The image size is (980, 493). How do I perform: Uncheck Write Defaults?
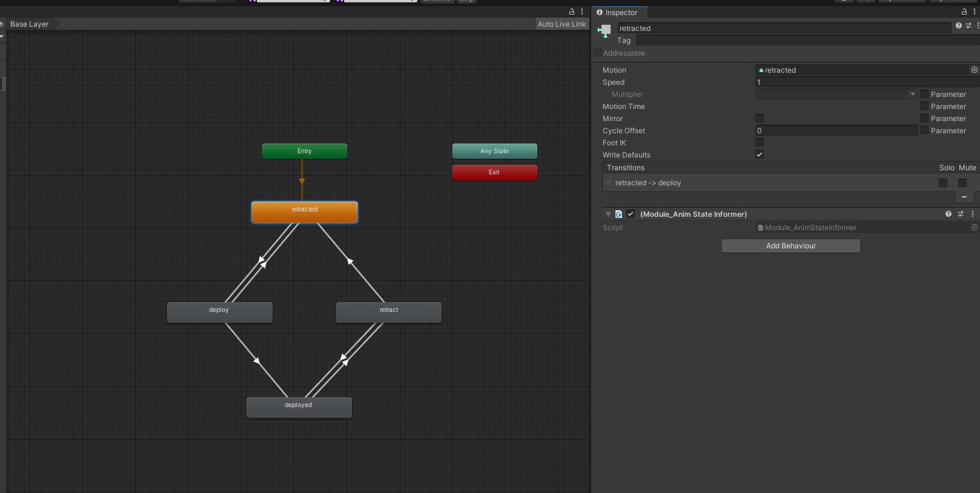click(x=760, y=155)
